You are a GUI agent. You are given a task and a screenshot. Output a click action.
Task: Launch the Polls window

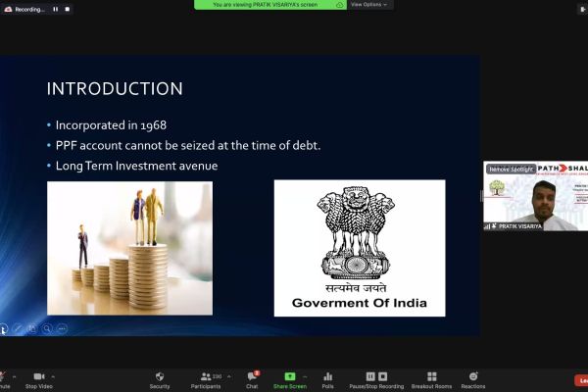(x=327, y=378)
